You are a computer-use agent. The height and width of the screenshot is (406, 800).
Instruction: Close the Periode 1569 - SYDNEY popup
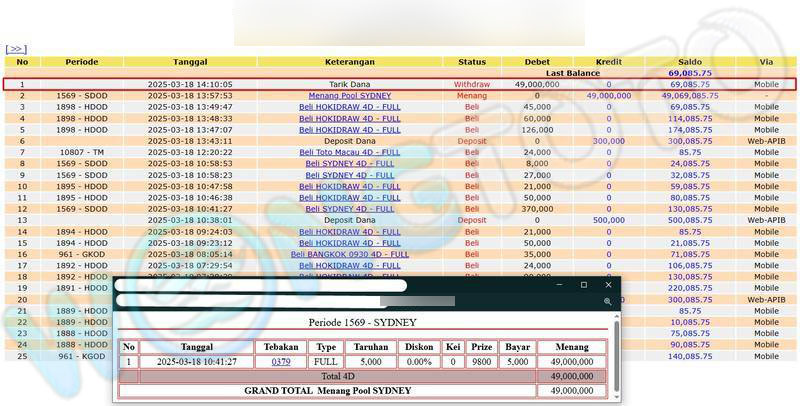[x=608, y=285]
